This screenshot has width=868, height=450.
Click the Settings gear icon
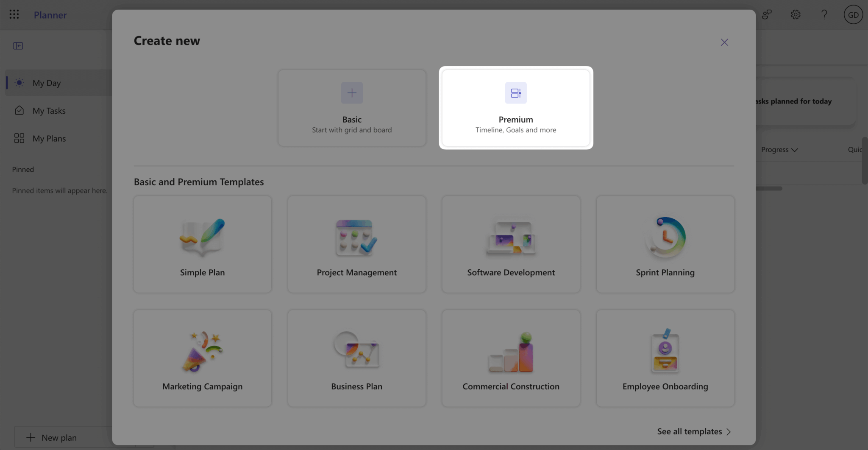point(795,15)
